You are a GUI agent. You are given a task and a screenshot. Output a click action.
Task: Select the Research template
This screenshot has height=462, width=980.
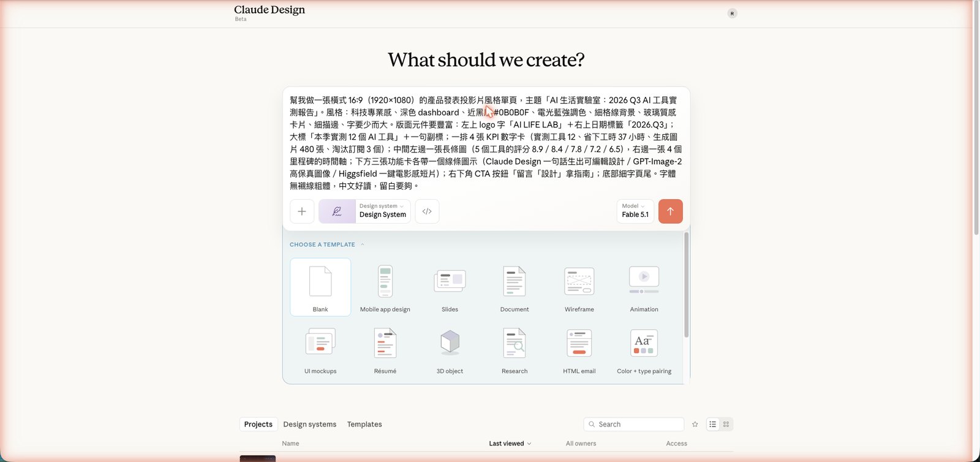coord(514,349)
